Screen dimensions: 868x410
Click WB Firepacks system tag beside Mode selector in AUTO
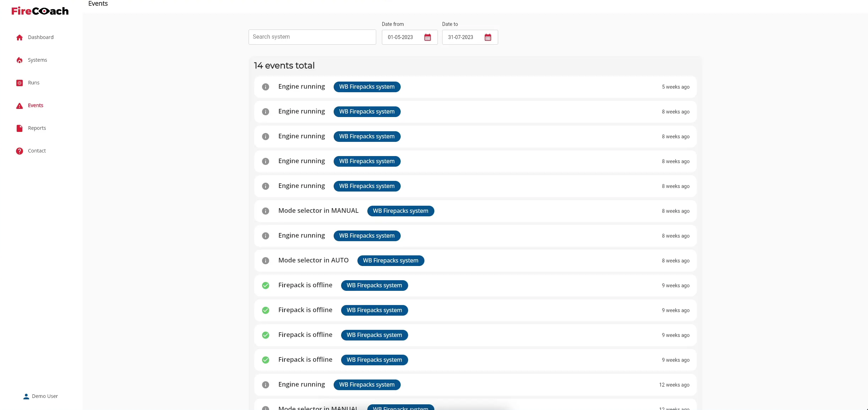click(391, 261)
